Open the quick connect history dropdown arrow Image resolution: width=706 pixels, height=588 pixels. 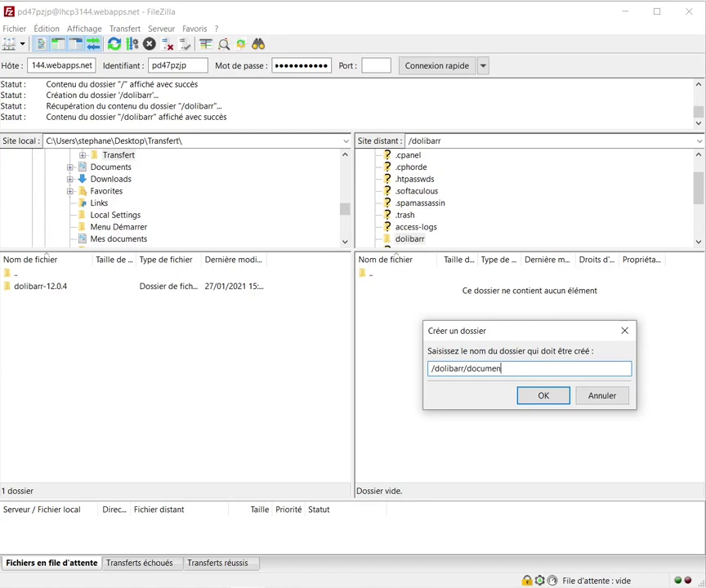[x=483, y=66]
